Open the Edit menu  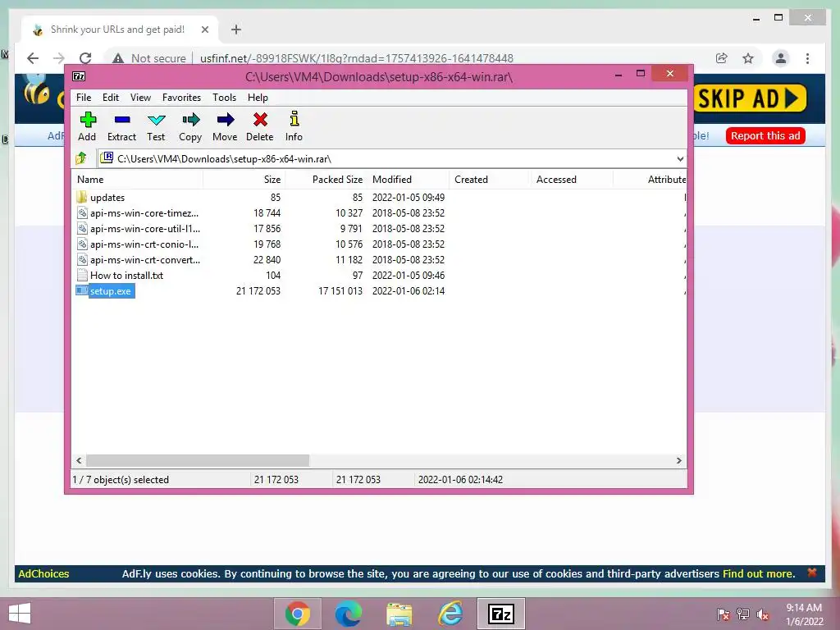111,98
